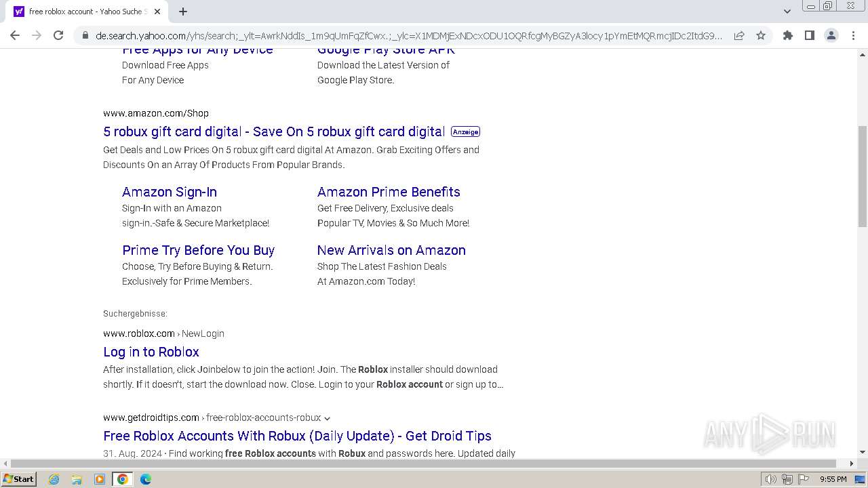The image size is (868, 488).
Task: Launch Internet Explorer from taskbar
Action: 54,479
